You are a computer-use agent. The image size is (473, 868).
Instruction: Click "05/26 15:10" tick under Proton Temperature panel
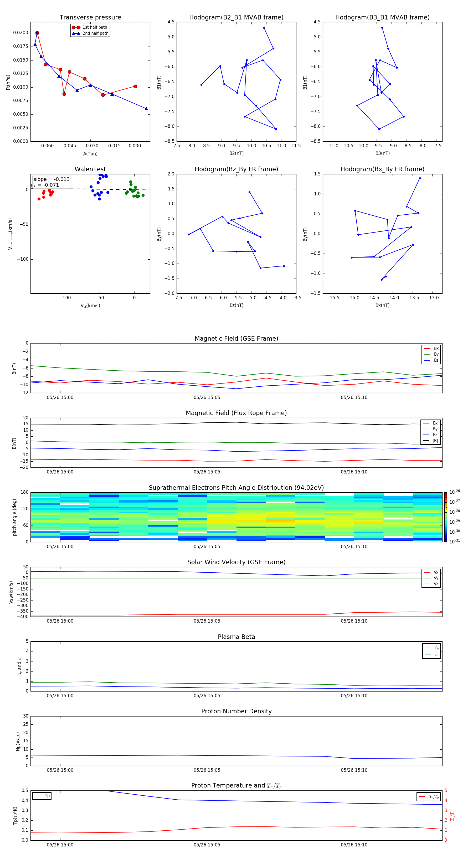[354, 845]
